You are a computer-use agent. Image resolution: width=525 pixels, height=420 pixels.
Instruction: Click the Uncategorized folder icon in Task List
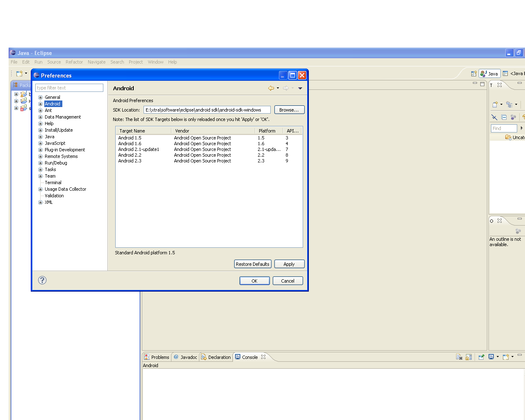click(508, 137)
